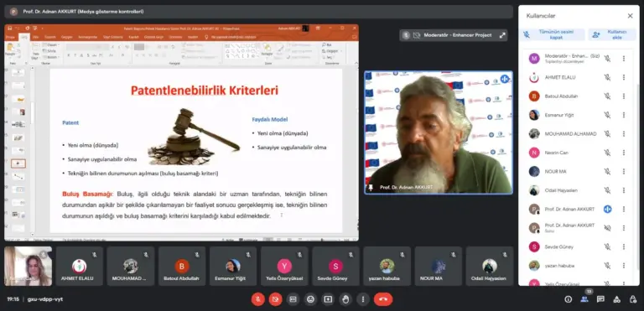Click Tümünün sesini kapat button

pos(552,34)
